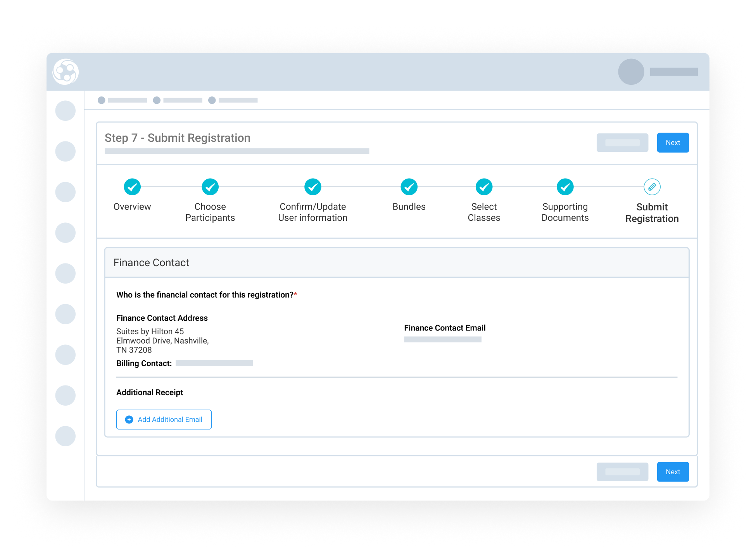Click the Add Additional Email button
The image size is (756, 554).
[x=164, y=420]
